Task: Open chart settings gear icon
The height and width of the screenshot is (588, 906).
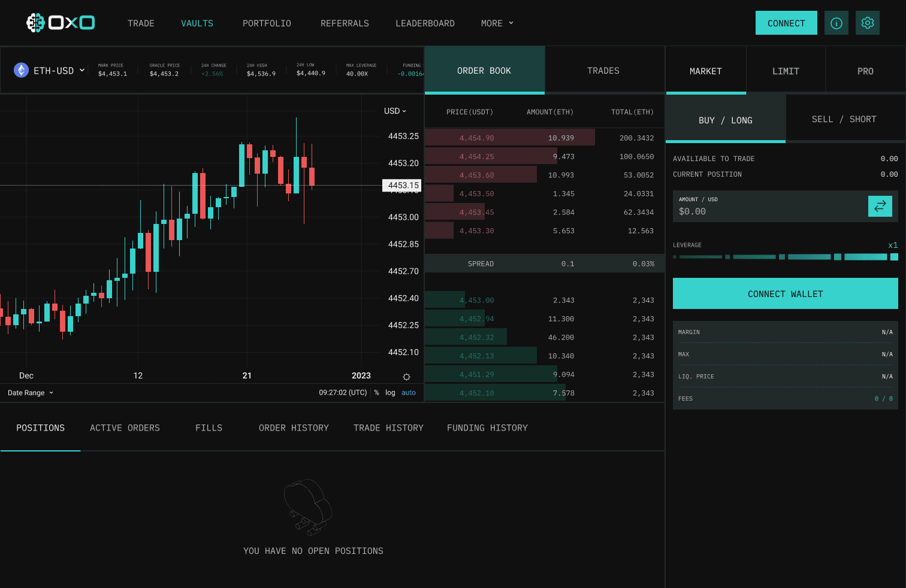Action: pyautogui.click(x=406, y=377)
